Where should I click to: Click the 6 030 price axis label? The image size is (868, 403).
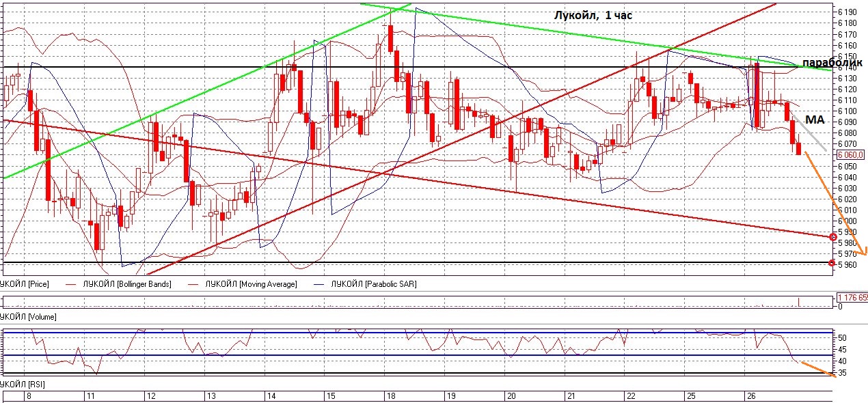click(847, 188)
